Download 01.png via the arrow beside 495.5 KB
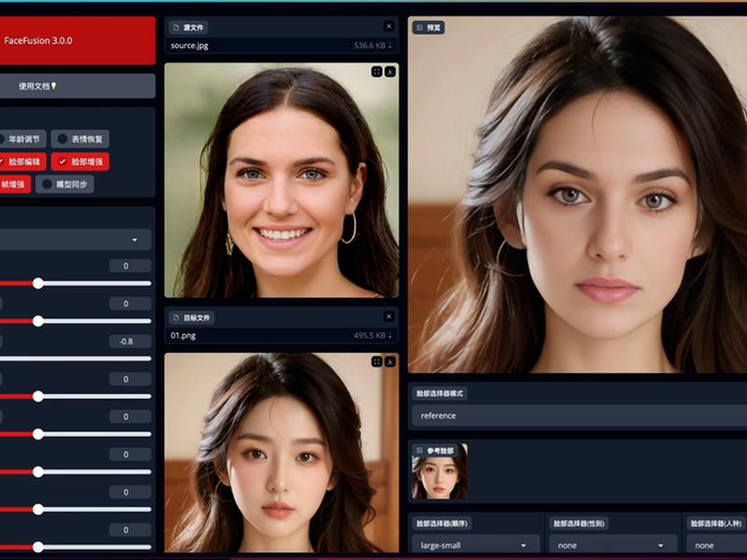 tap(390, 335)
